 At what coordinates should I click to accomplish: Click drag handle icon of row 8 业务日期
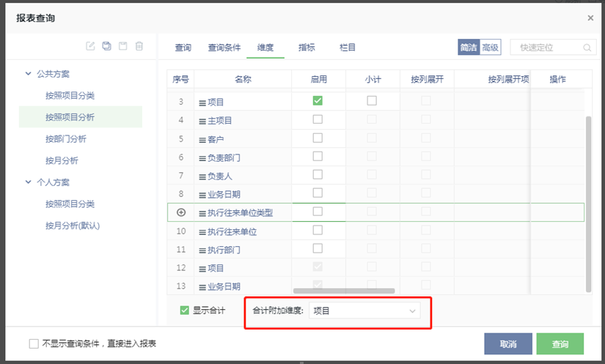click(202, 196)
